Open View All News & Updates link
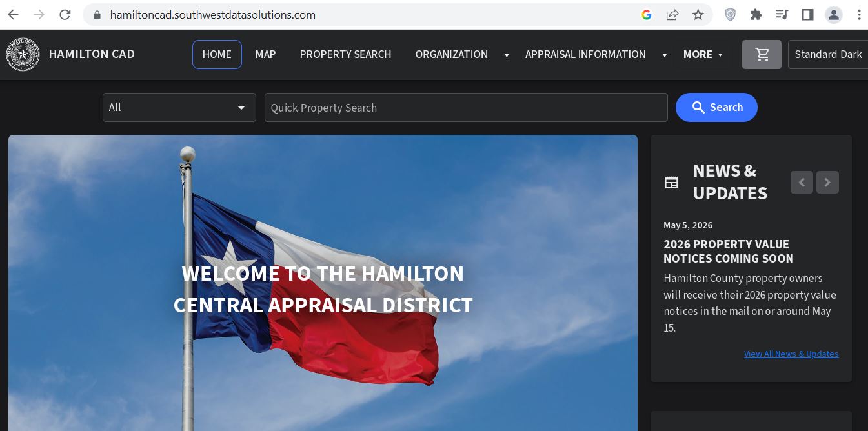The image size is (868, 431). 791,354
